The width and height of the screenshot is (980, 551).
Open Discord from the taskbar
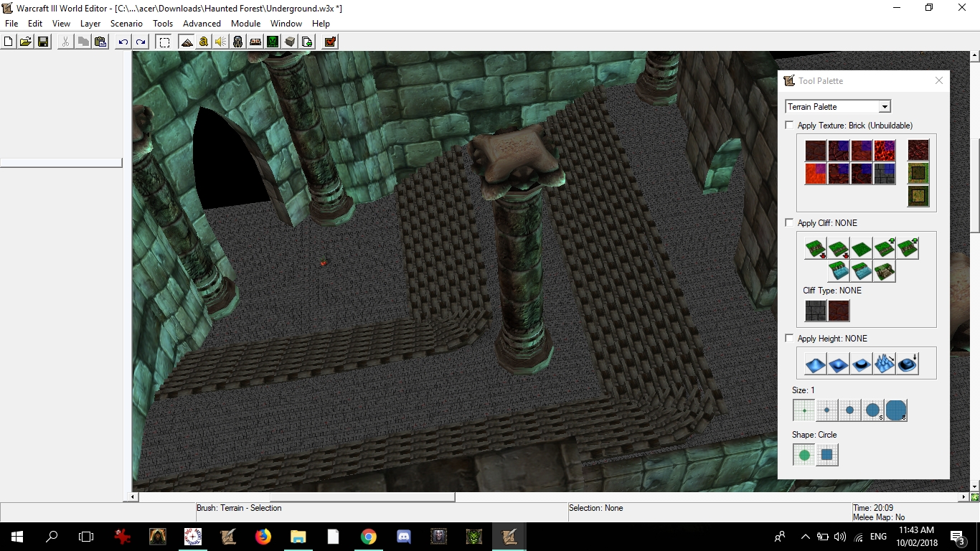[403, 536]
